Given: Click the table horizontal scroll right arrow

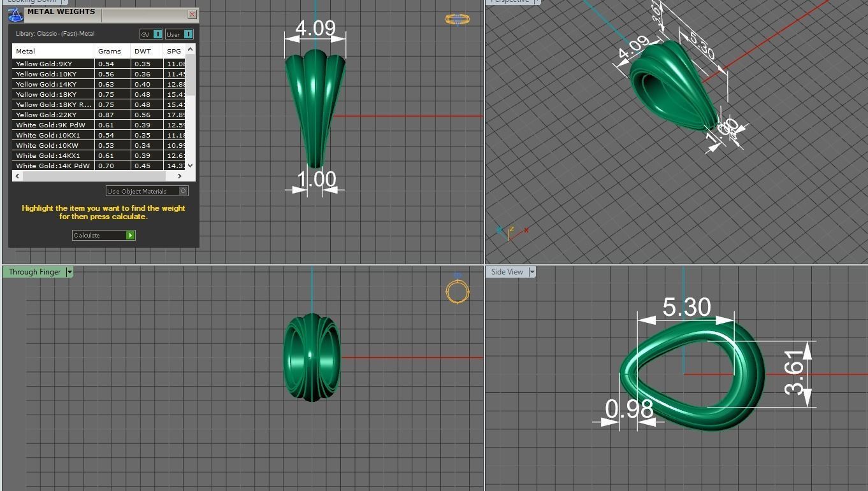Looking at the screenshot, I should coord(180,176).
